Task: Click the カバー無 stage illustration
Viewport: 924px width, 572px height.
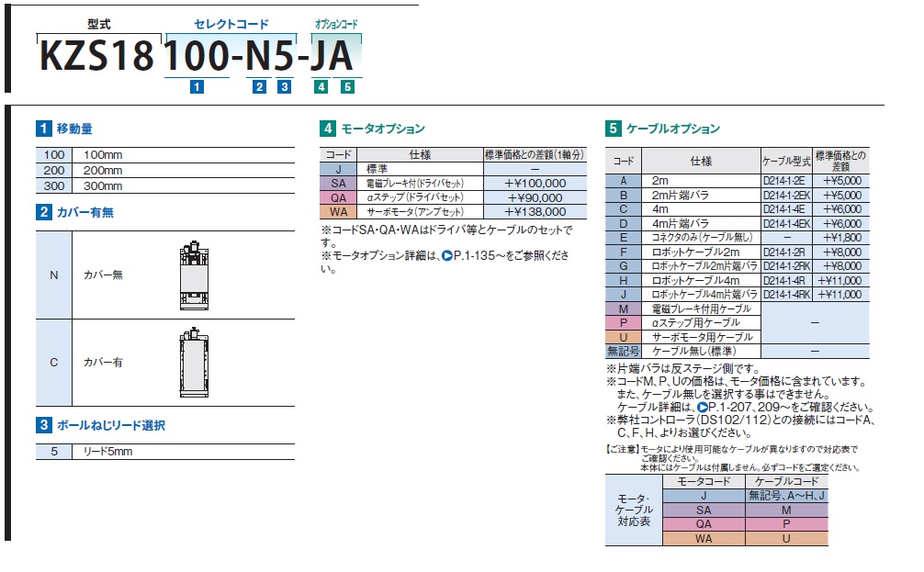Action: (194, 275)
